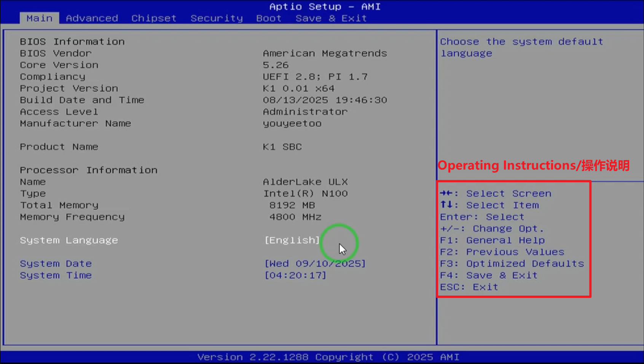Select the Manufacturer Name youyeetoo row
This screenshot has width=644, height=364.
pos(292,123)
